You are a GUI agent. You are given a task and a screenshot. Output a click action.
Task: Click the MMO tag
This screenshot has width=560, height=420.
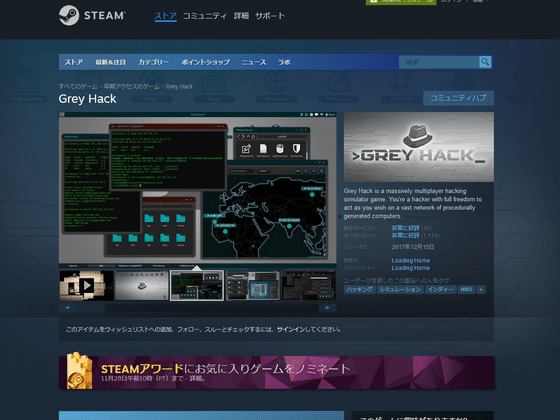pyautogui.click(x=466, y=290)
